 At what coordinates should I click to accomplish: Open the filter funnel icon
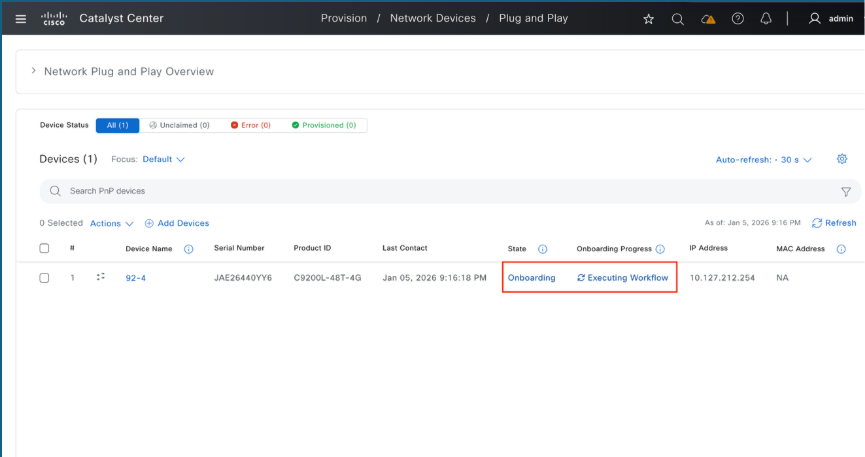click(x=846, y=192)
